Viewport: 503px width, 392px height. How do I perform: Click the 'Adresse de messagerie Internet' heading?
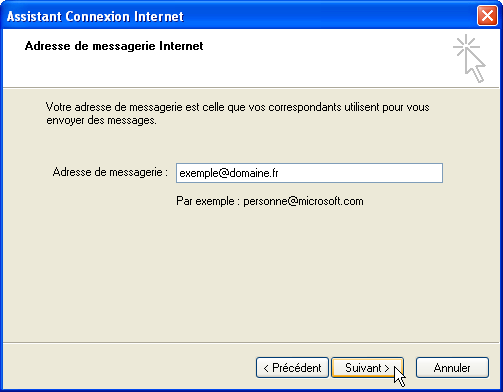coord(114,46)
